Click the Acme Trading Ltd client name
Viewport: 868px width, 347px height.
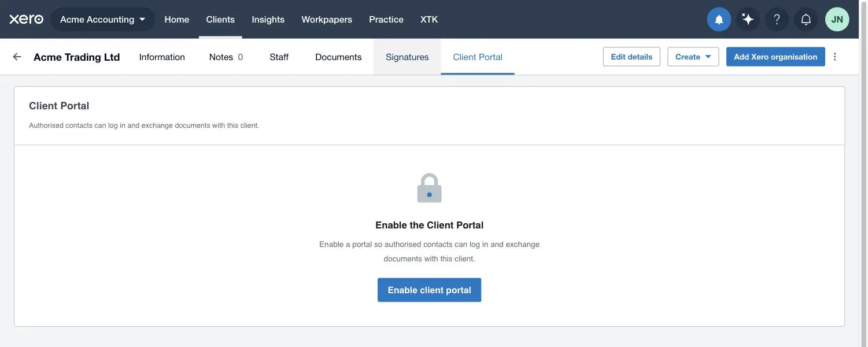coord(77,57)
